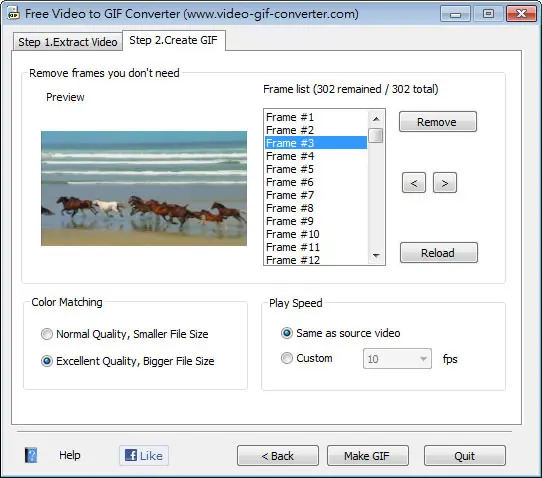Choose Custom play speed option

(x=287, y=358)
